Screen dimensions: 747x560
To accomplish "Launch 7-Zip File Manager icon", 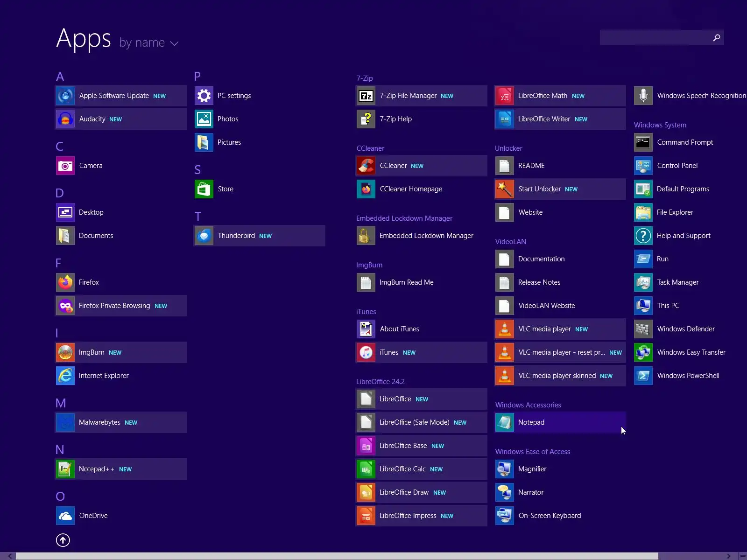I will [366, 96].
